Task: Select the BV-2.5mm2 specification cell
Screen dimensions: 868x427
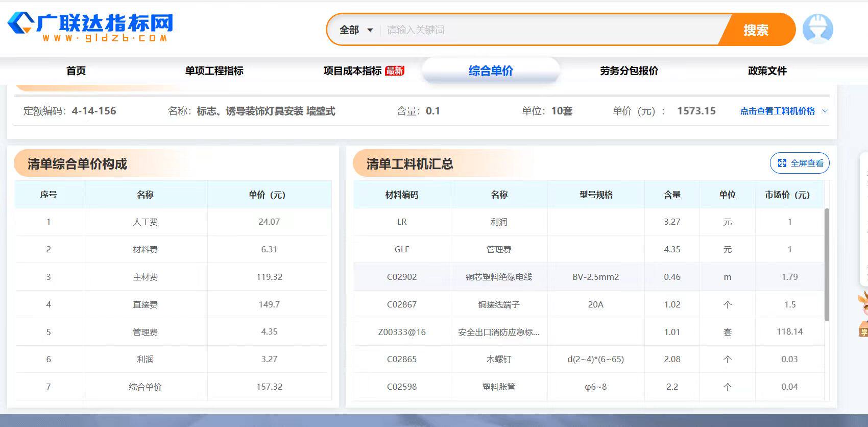Action: pyautogui.click(x=596, y=277)
